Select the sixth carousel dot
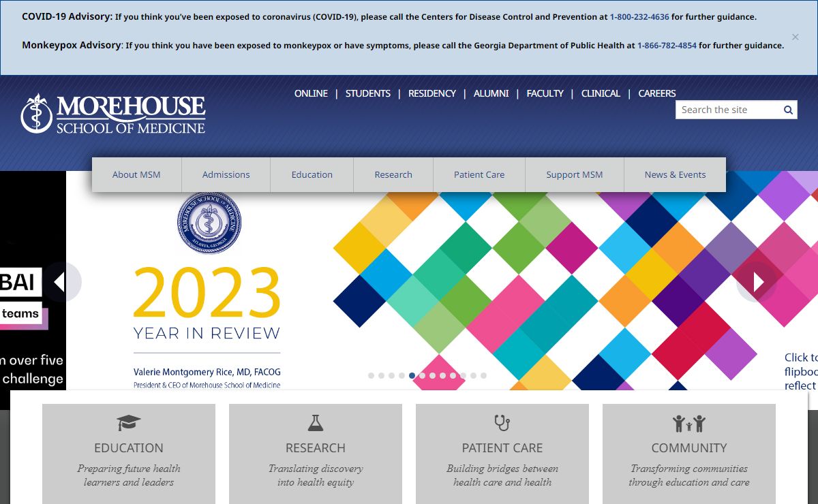Screen dimensions: 818x504 423,375
